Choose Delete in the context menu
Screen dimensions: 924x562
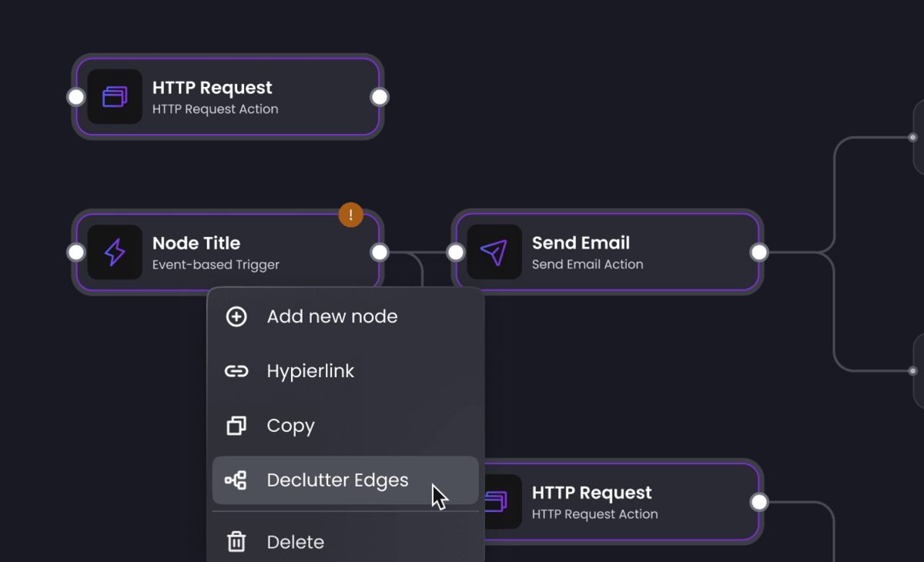[345, 542]
